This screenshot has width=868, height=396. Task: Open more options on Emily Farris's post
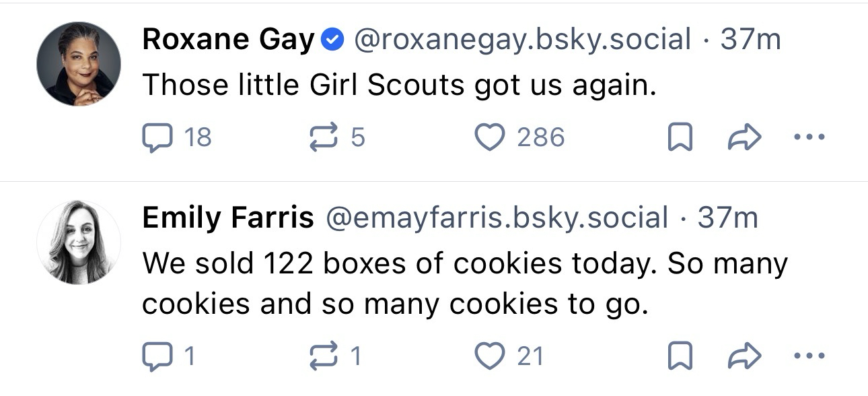point(809,356)
